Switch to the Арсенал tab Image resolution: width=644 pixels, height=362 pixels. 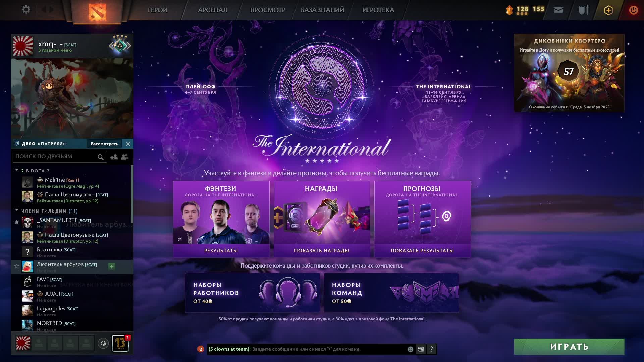(213, 10)
